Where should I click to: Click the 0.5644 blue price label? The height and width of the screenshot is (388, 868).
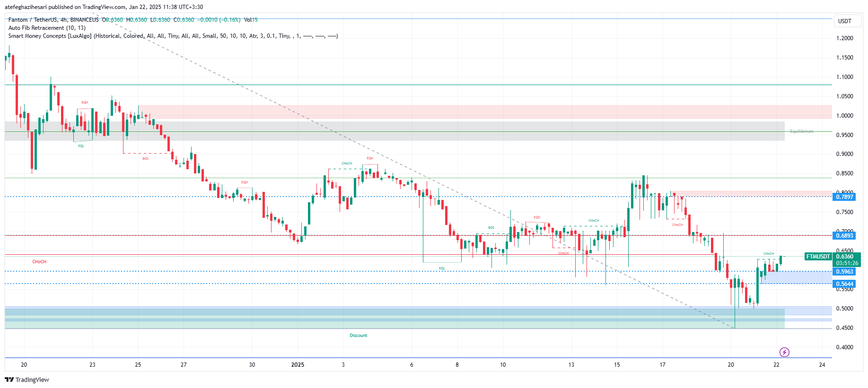844,284
